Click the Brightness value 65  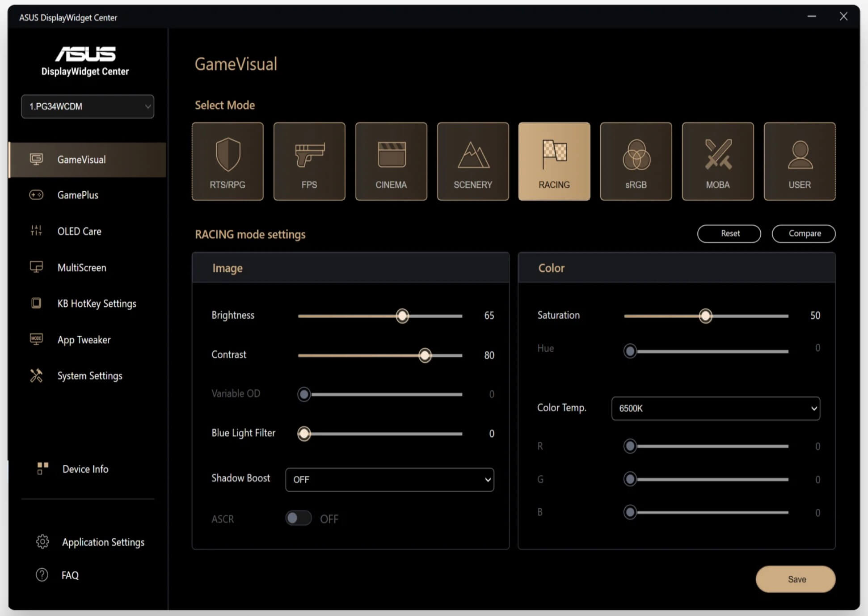pos(489,316)
